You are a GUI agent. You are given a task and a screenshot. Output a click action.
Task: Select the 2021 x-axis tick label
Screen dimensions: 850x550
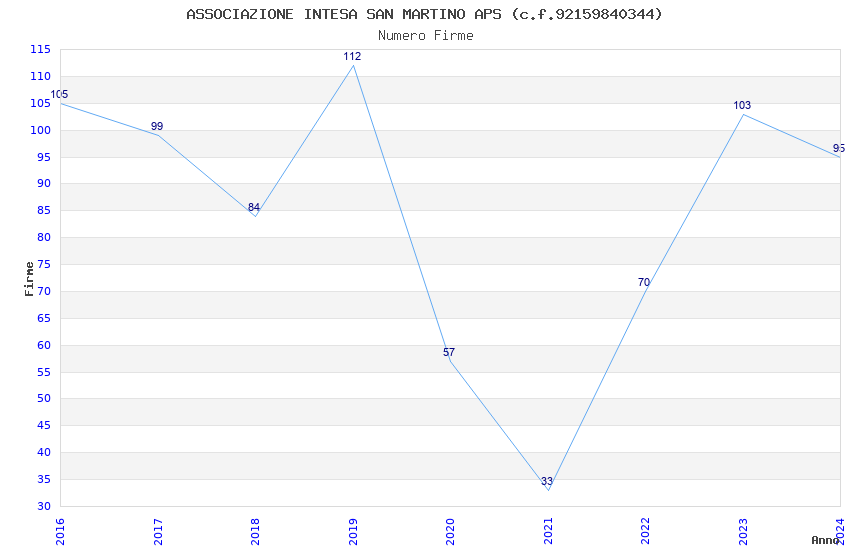click(x=548, y=532)
